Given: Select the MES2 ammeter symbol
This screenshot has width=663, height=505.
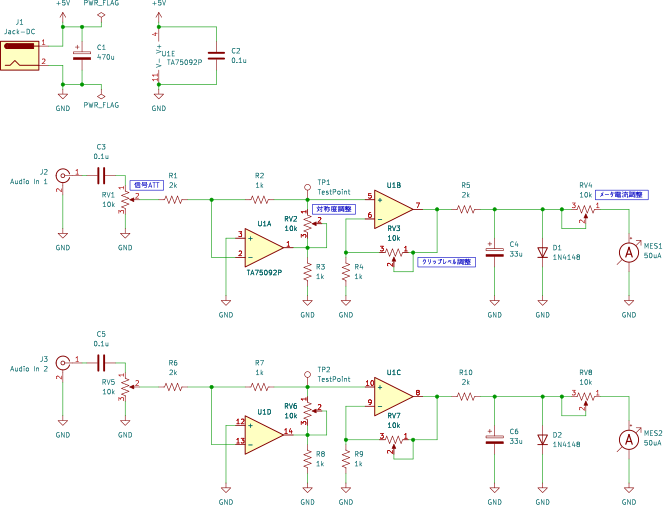Looking at the screenshot, I should [x=628, y=437].
